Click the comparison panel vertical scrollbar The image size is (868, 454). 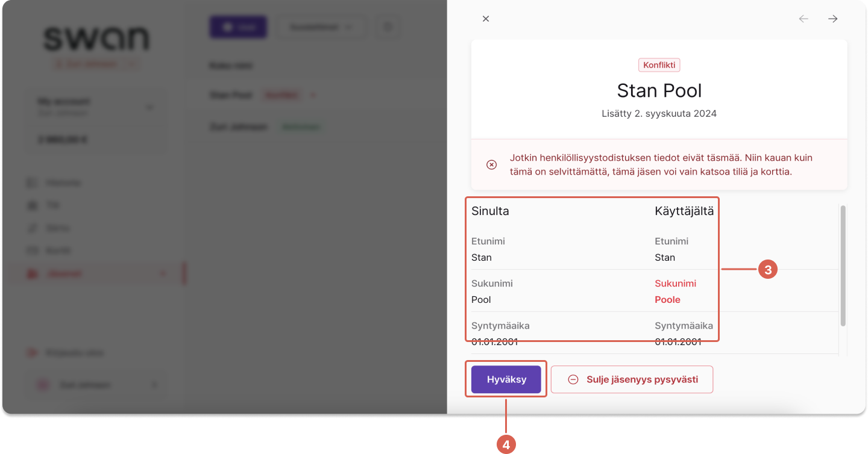pos(843,266)
